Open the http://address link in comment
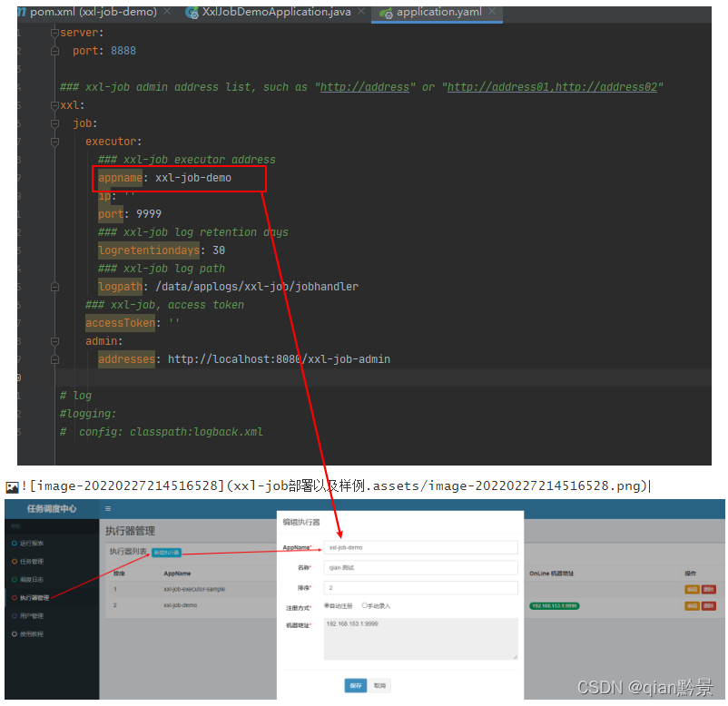 pos(365,87)
